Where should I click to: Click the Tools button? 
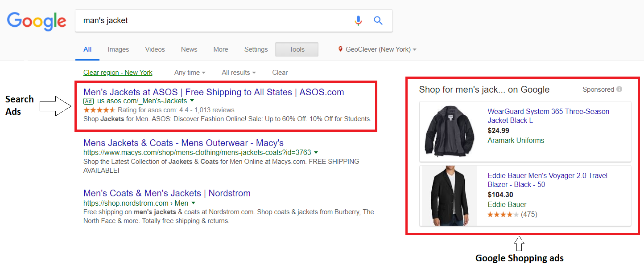(x=297, y=49)
